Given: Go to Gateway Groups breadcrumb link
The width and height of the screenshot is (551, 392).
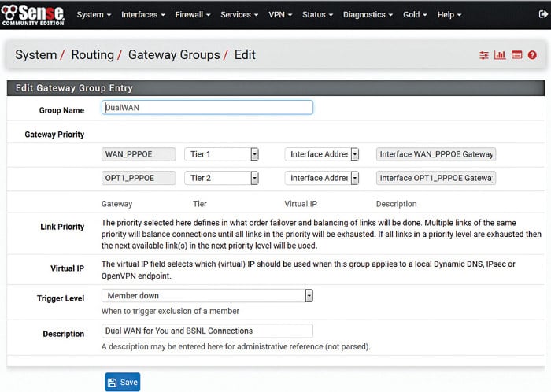Looking at the screenshot, I should point(174,55).
